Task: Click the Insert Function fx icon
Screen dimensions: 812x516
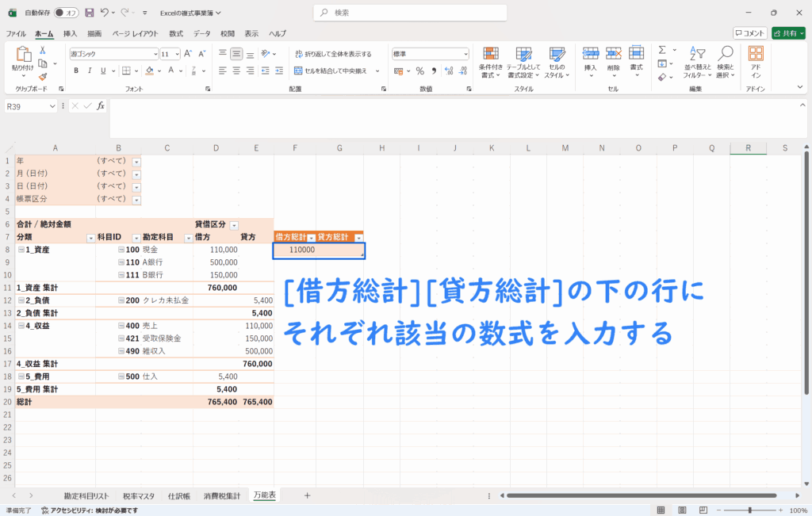Action: coord(101,105)
